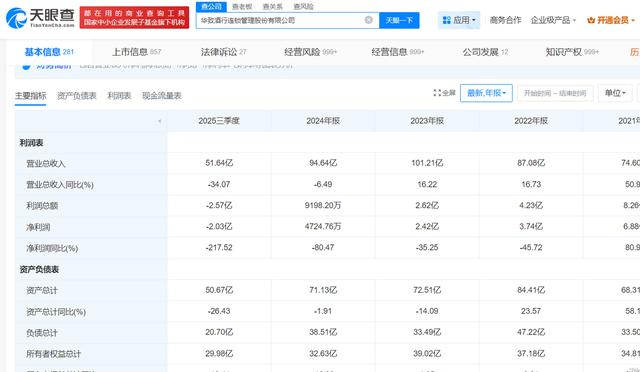Click the 101.21亿 revenue cell
This screenshot has height=372, width=640.
427,163
